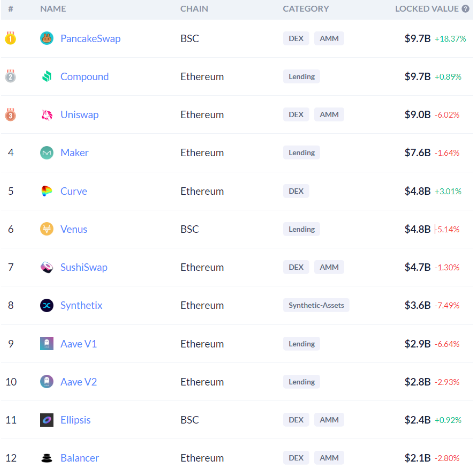Open the Balancer project link
Image resolution: width=473 pixels, height=472 pixels.
(79, 458)
